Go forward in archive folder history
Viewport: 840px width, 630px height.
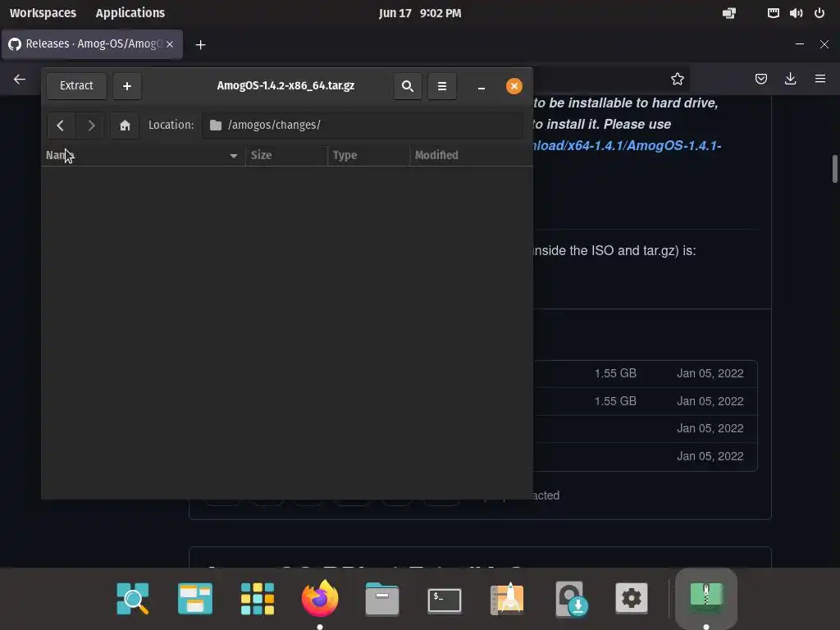(x=90, y=126)
